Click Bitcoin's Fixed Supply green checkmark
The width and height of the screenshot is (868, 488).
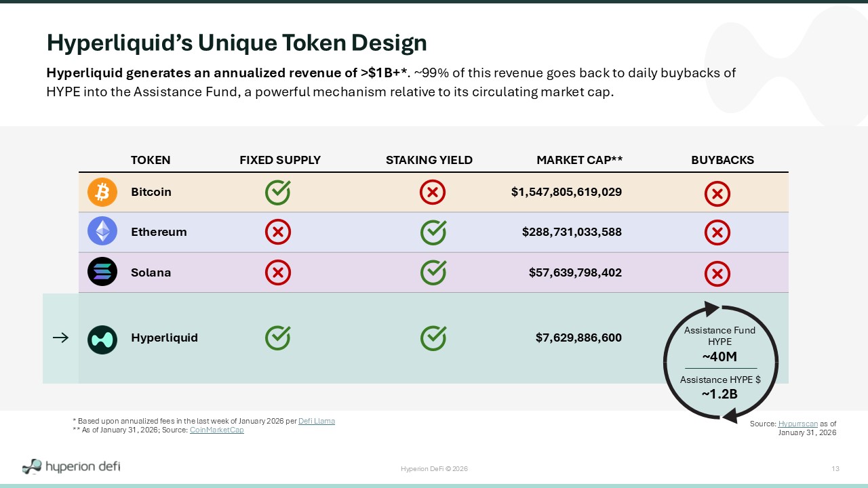click(x=277, y=192)
